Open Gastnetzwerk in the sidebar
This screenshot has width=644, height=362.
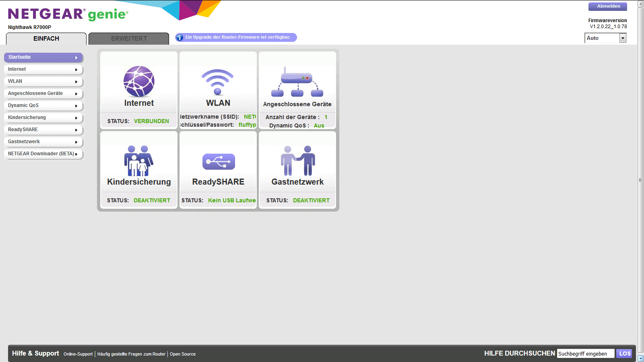(43, 142)
